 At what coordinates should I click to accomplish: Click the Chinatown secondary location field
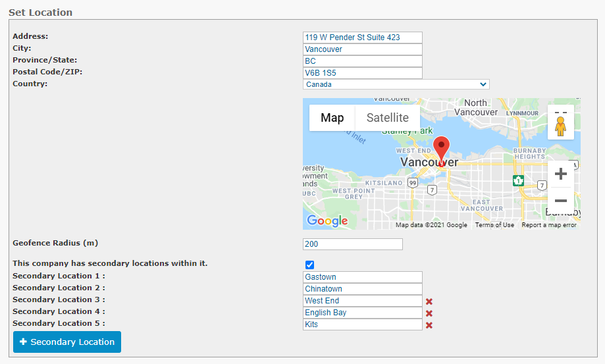pyautogui.click(x=363, y=289)
